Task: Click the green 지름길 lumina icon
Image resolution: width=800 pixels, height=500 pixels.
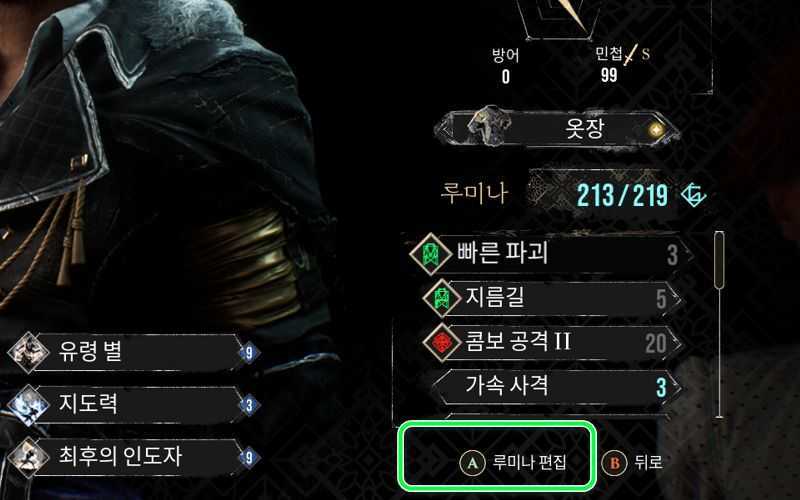Action: (x=443, y=298)
